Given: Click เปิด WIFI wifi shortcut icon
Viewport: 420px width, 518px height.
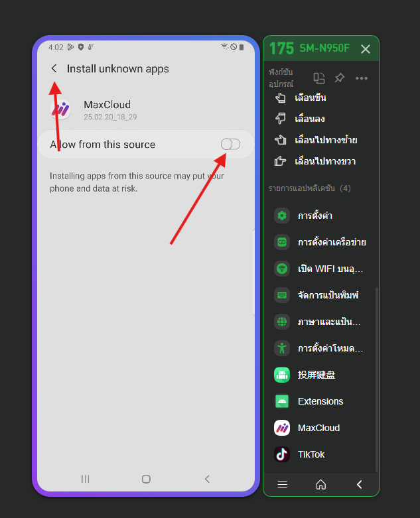Looking at the screenshot, I should pyautogui.click(x=282, y=269).
